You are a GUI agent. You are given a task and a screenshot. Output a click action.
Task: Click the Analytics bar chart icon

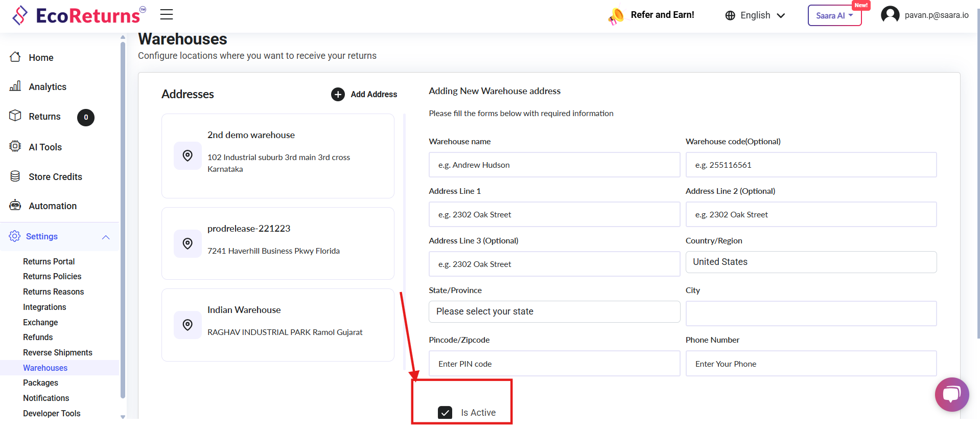[x=15, y=86]
